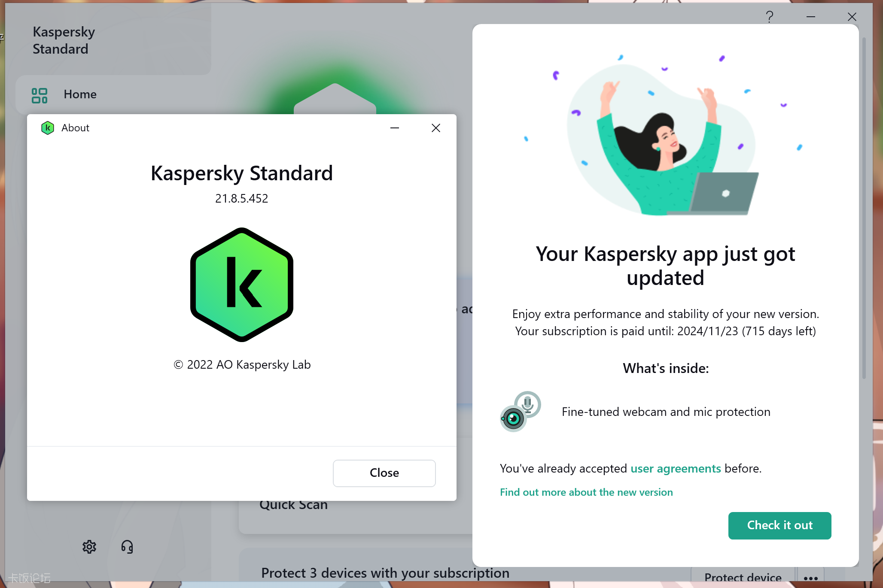Image resolution: width=883 pixels, height=588 pixels.
Task: Click the X on the About dialog
Action: pyautogui.click(x=436, y=128)
